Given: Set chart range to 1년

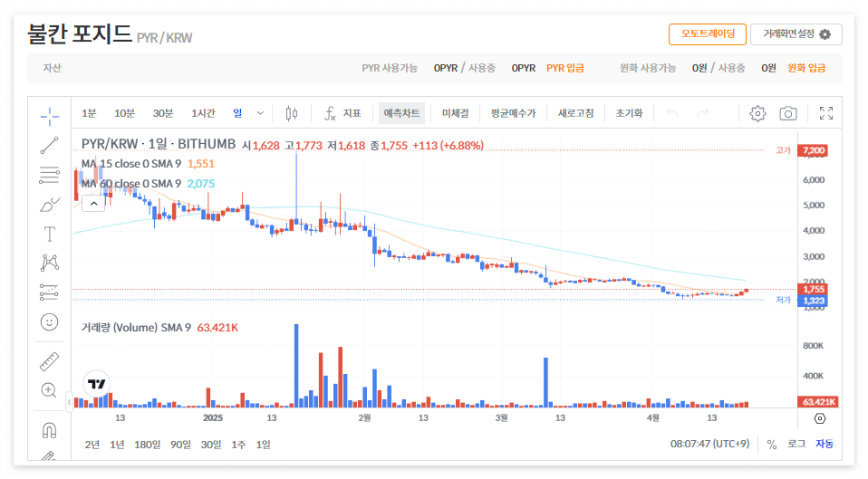Looking at the screenshot, I should tap(118, 445).
